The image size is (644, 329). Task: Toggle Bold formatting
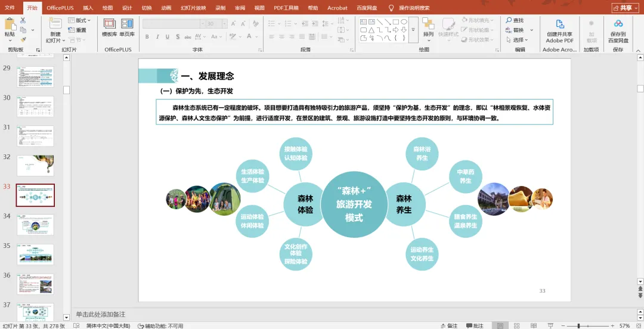click(147, 36)
